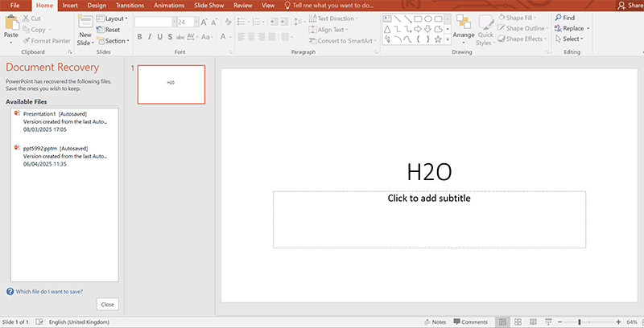Align text left in Paragraph group

point(241,37)
